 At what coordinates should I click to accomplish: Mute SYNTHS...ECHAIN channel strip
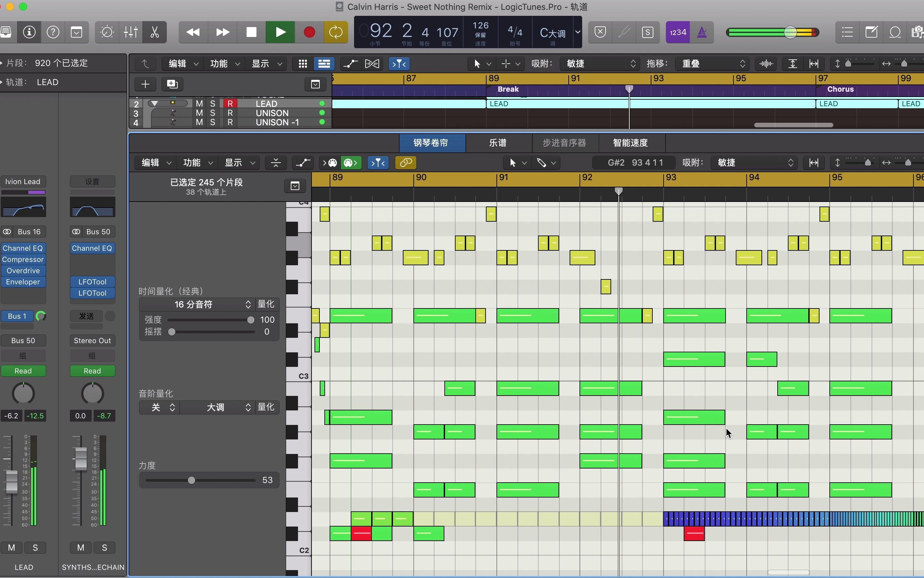click(80, 547)
